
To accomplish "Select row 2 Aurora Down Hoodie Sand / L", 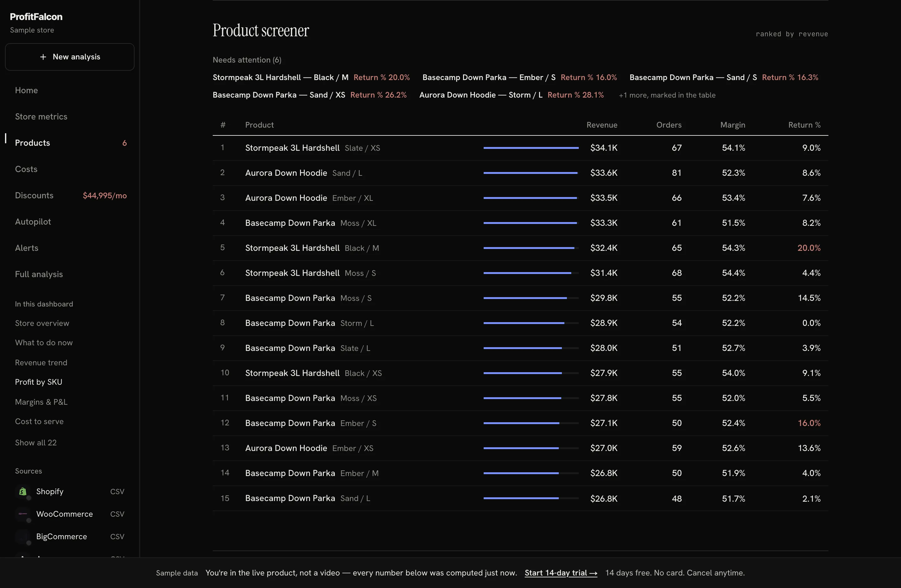I will tap(520, 173).
